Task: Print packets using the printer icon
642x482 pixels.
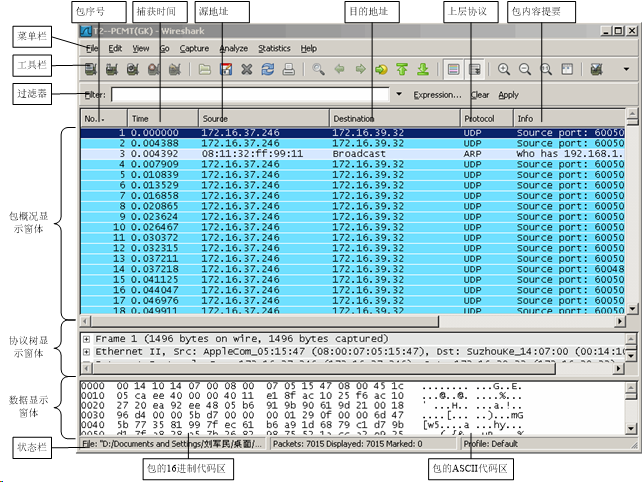Action: point(289,69)
